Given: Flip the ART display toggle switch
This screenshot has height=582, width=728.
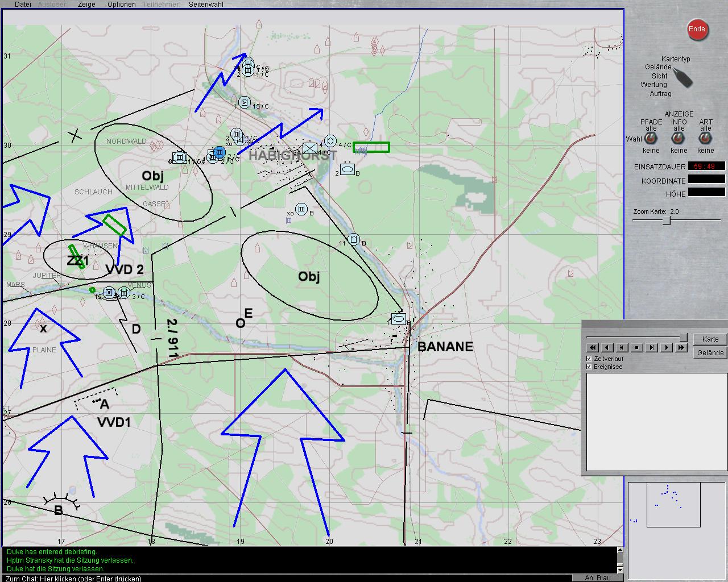Looking at the screenshot, I should point(705,139).
